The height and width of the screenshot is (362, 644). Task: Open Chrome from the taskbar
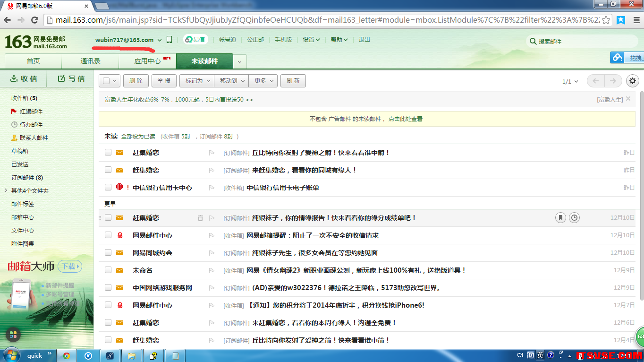(67, 356)
